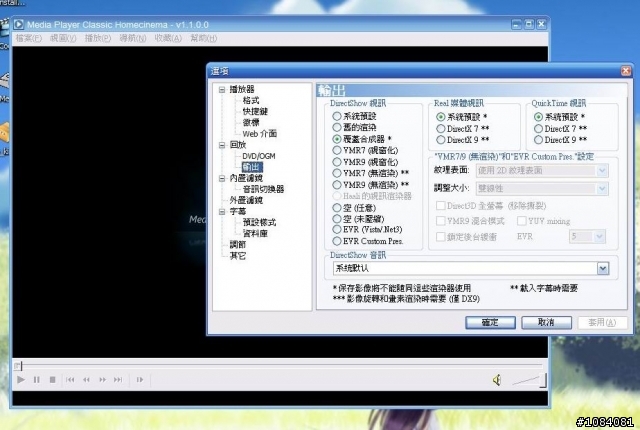640x430 pixels.
Task: Select VMR9 (無渲染) renderer
Action: click(337, 185)
